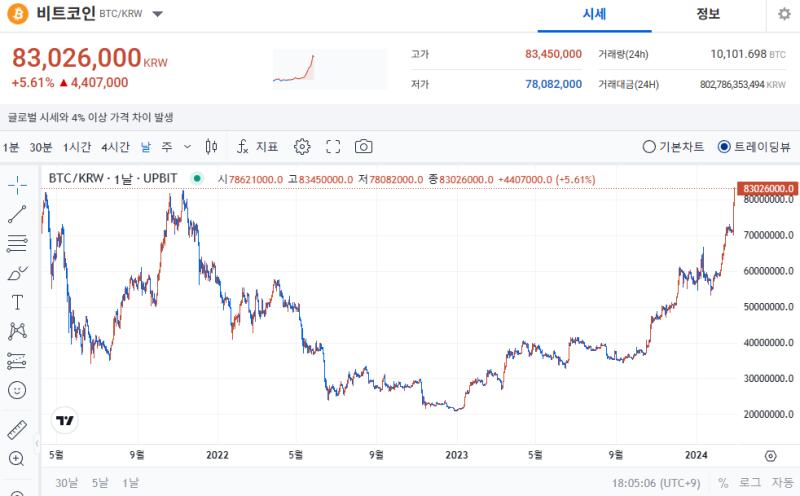Open the Fibonacci retracement lines tool

pos(17,244)
